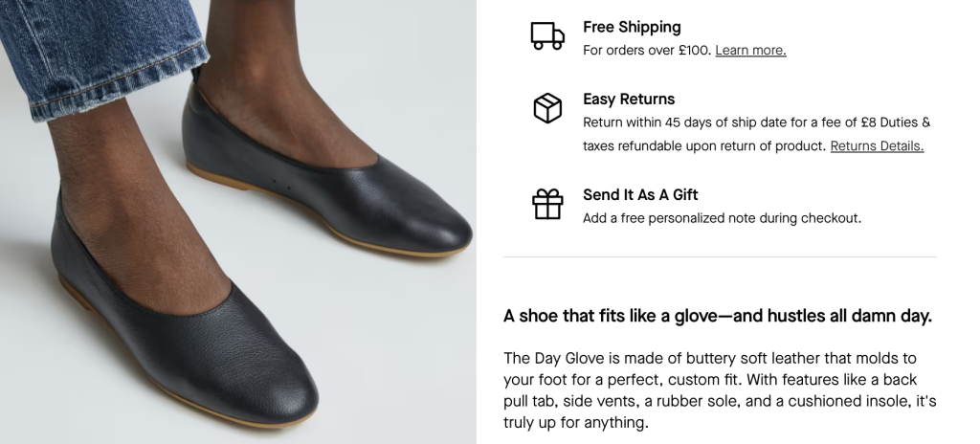Click the black leather shoe product photo

coord(238,222)
